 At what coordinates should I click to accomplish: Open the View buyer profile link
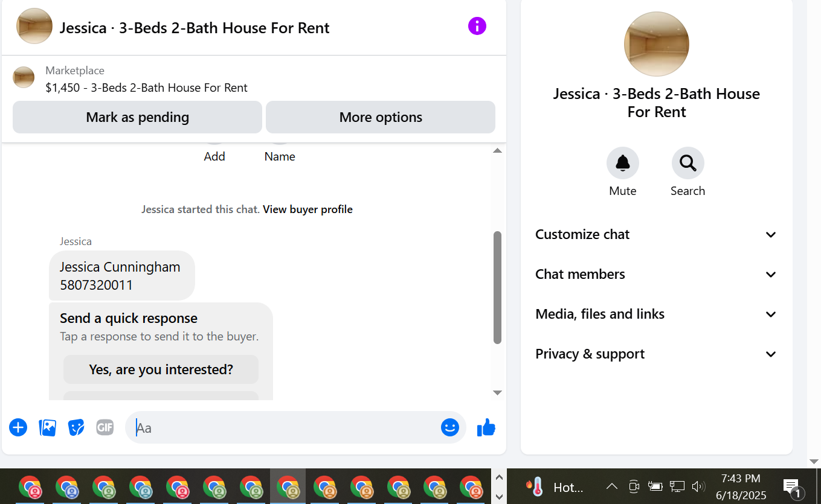[x=307, y=209]
